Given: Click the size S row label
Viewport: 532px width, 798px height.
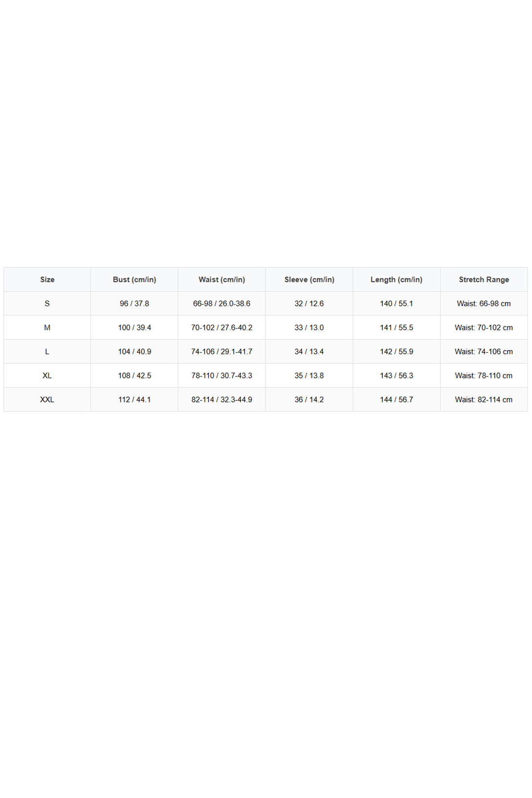Looking at the screenshot, I should (x=47, y=304).
